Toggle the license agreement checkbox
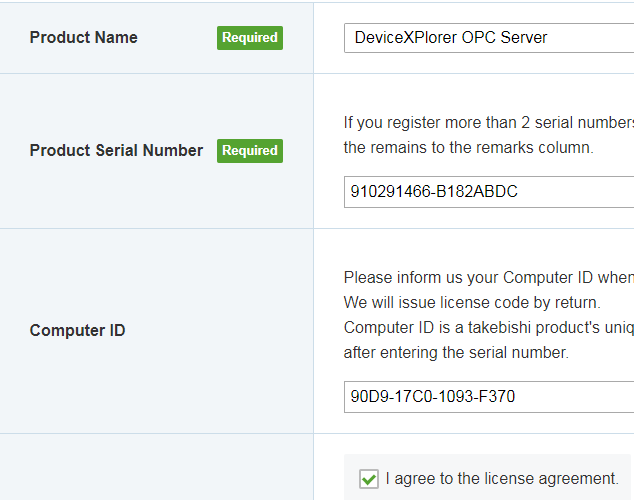The width and height of the screenshot is (634, 500). [x=369, y=479]
